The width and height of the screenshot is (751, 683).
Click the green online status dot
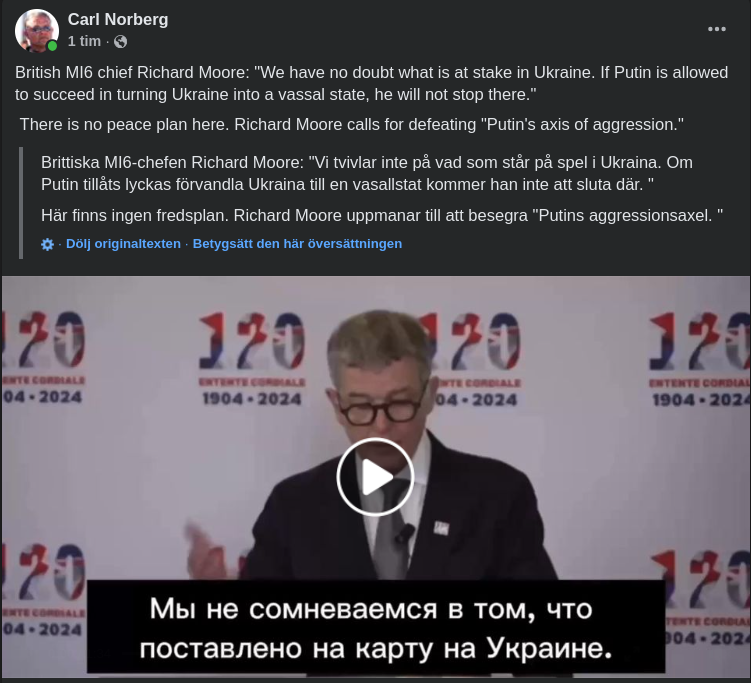pyautogui.click(x=52, y=46)
